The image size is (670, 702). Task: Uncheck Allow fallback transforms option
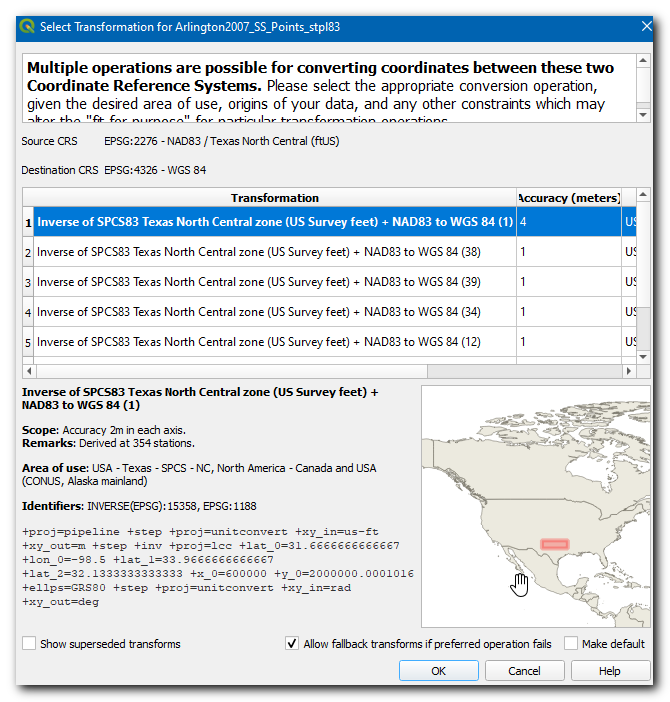click(x=292, y=644)
